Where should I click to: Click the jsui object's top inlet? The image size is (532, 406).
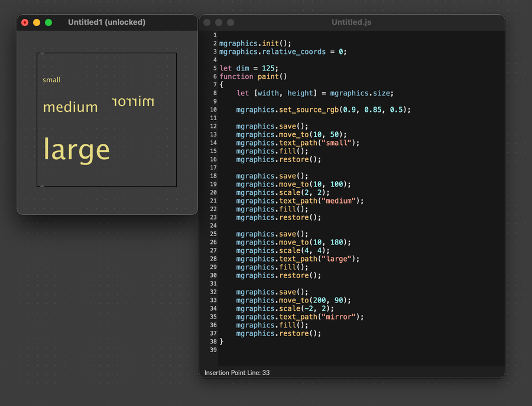pos(41,53)
